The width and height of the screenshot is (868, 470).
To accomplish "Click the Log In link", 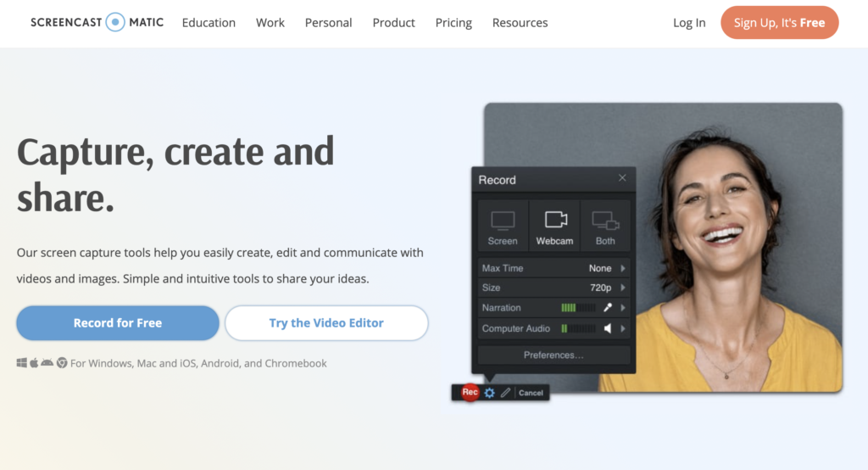I will [x=689, y=23].
